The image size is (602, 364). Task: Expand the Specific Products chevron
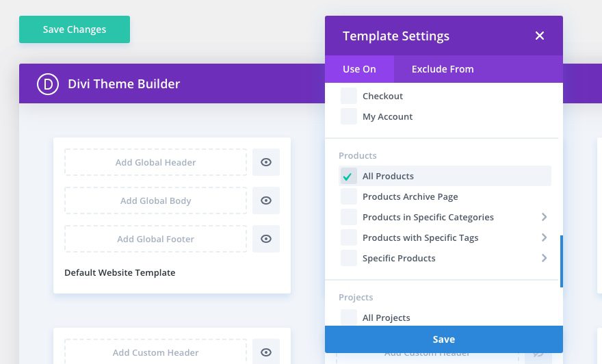[545, 258]
